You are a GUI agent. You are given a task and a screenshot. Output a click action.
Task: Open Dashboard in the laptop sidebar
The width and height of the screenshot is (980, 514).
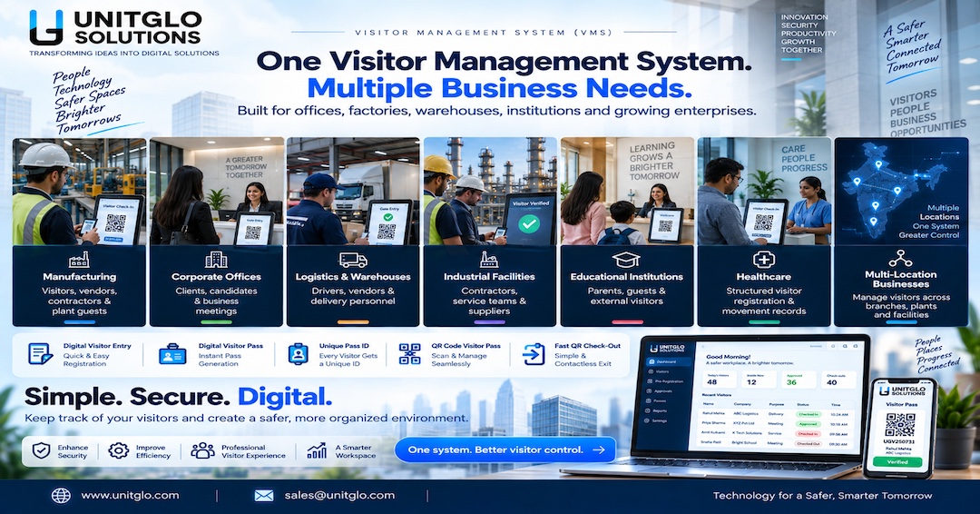(669, 361)
